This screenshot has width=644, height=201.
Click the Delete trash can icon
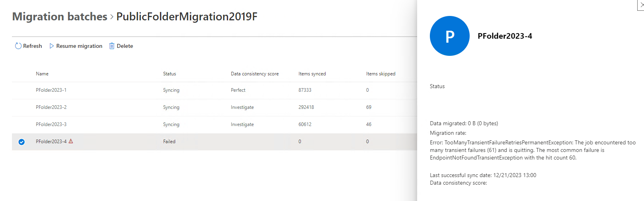(112, 46)
